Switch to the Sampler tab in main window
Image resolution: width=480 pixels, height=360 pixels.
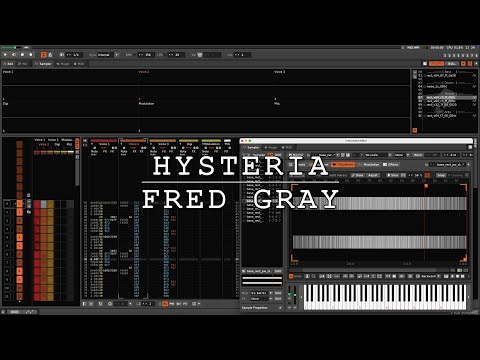pos(44,64)
